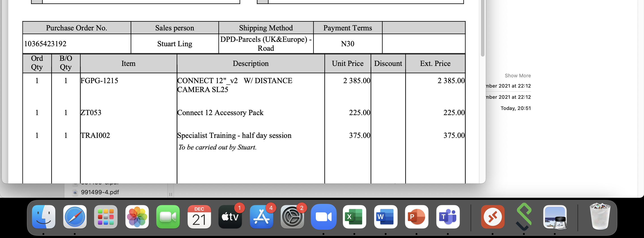The height and width of the screenshot is (238, 644).
Task: Click the Ext. Price 375.00 value
Action: click(454, 135)
